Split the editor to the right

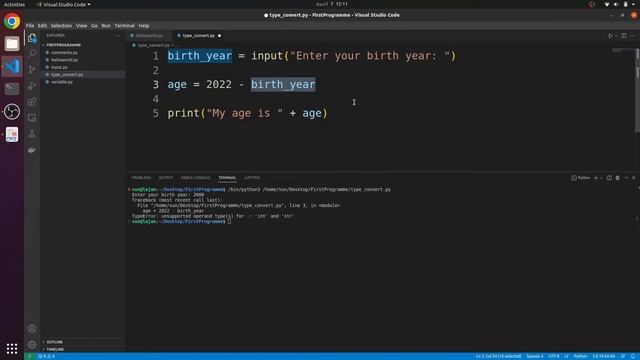tap(624, 36)
